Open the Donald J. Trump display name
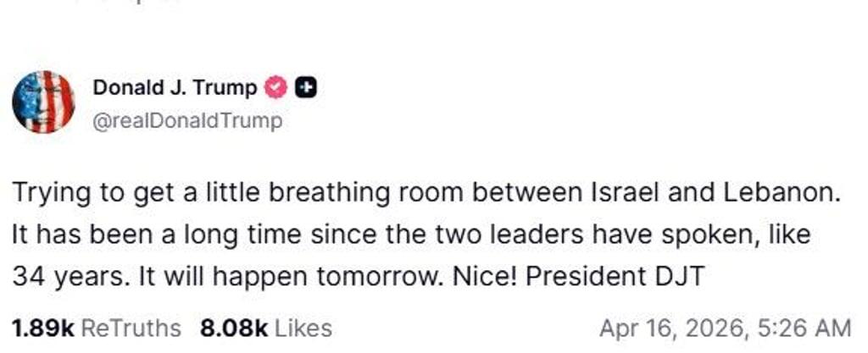This screenshot has width=868, height=353. 175,86
